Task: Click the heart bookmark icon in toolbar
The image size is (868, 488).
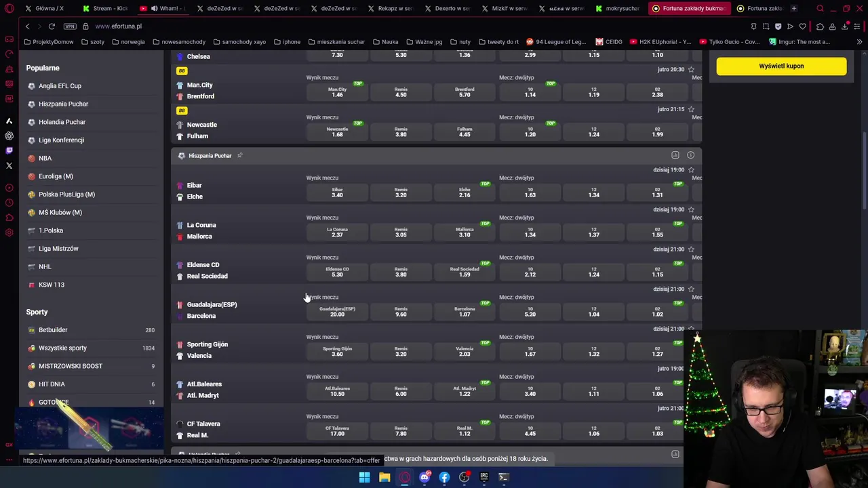Action: [x=802, y=26]
